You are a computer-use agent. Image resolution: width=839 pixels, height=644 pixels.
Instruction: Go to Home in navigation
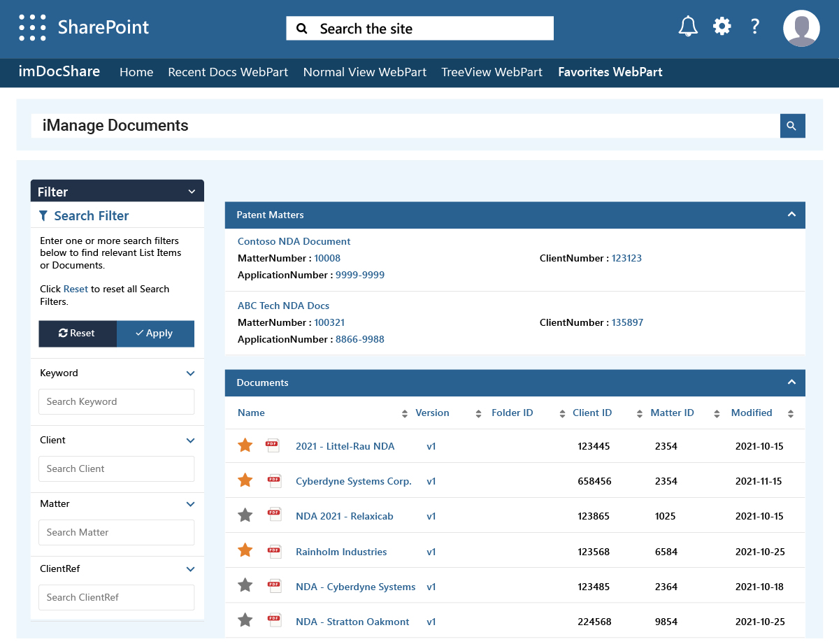pos(136,72)
